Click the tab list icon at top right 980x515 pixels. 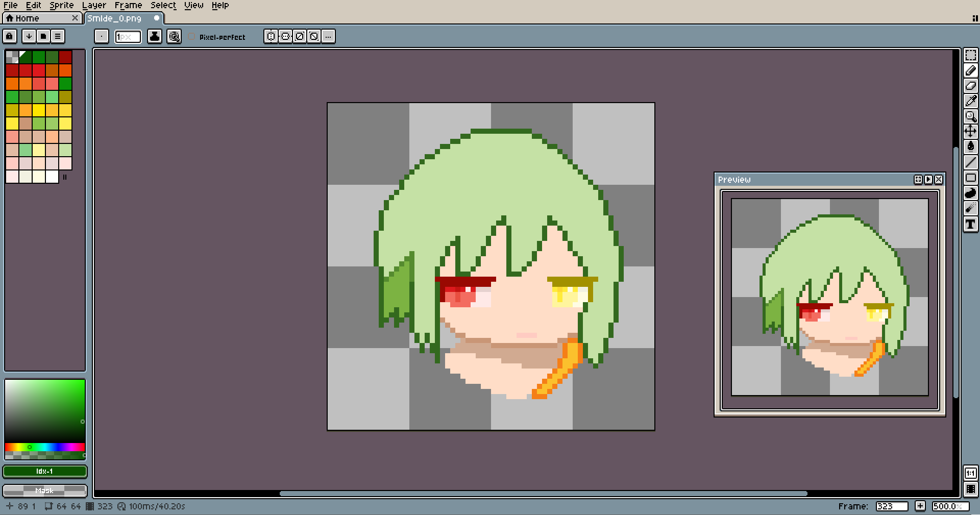pyautogui.click(x=975, y=18)
